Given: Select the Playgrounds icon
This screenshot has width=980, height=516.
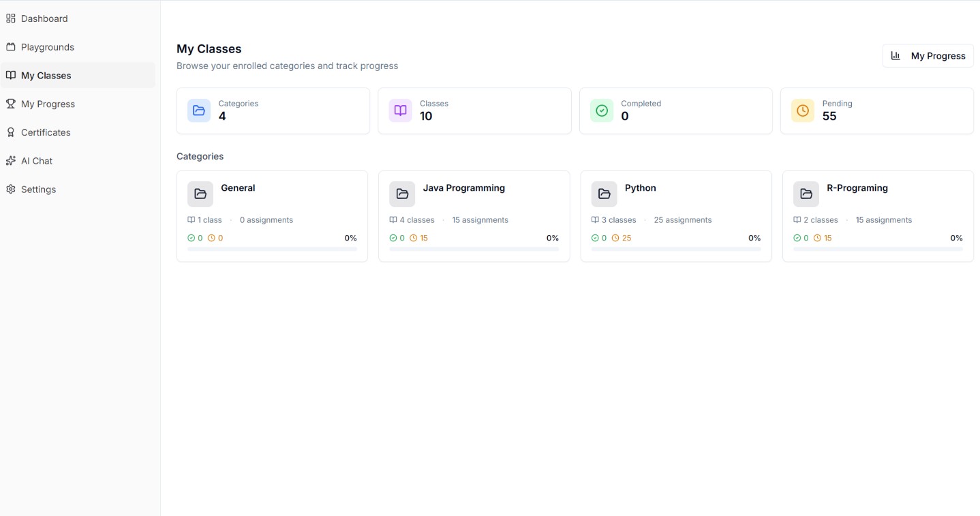Looking at the screenshot, I should click(11, 47).
